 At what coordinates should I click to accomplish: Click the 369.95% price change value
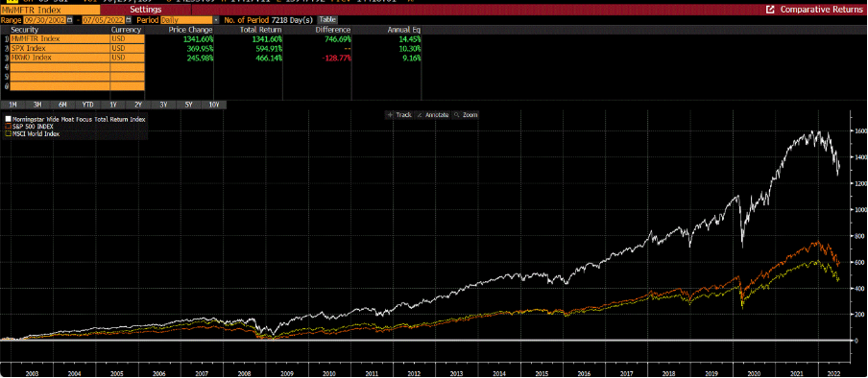pos(201,49)
